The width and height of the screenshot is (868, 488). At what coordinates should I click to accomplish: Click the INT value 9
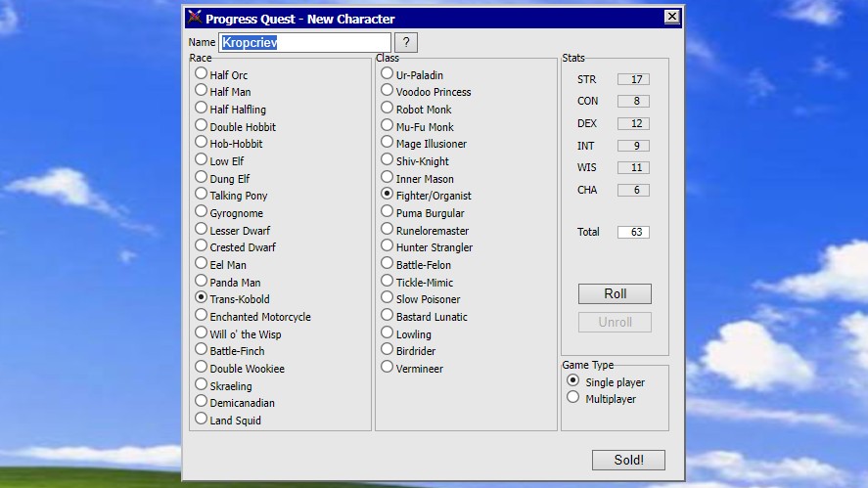(633, 146)
